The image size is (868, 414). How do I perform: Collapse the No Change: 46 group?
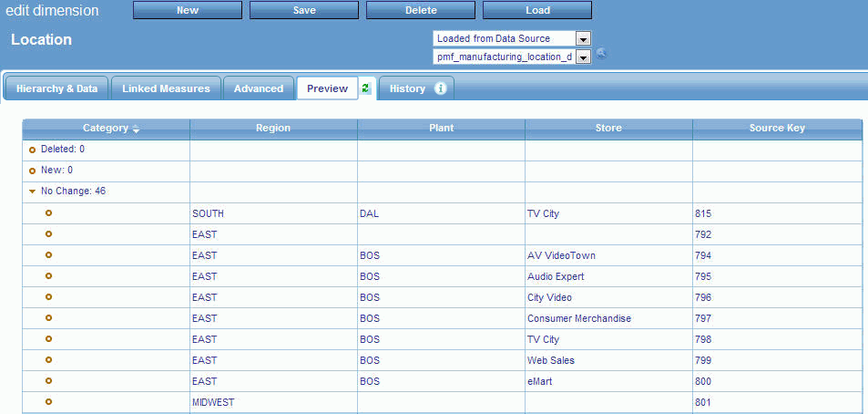32,191
